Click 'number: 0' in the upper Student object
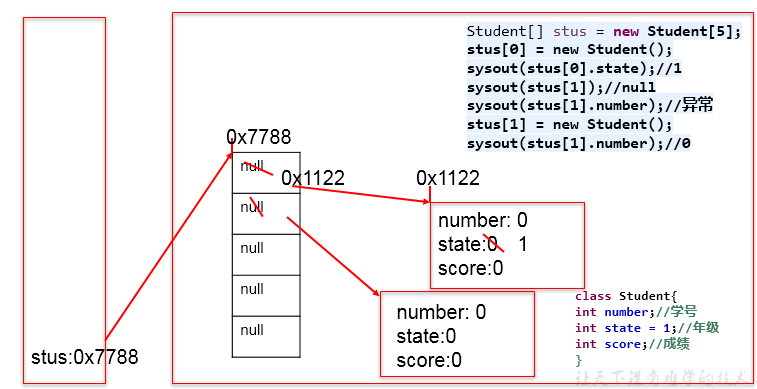Image resolution: width=757 pixels, height=389 pixels. coord(483,221)
